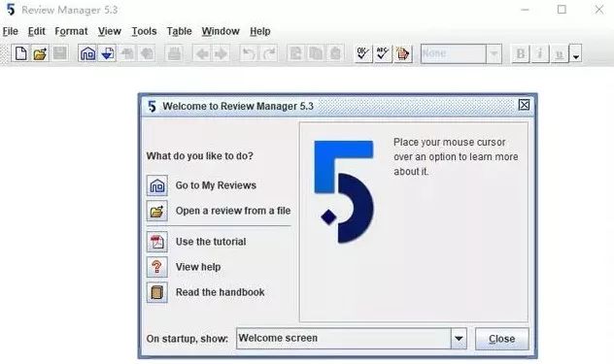Screen dimensions: 614x364
Task: Open the Window menu
Action: 221,31
